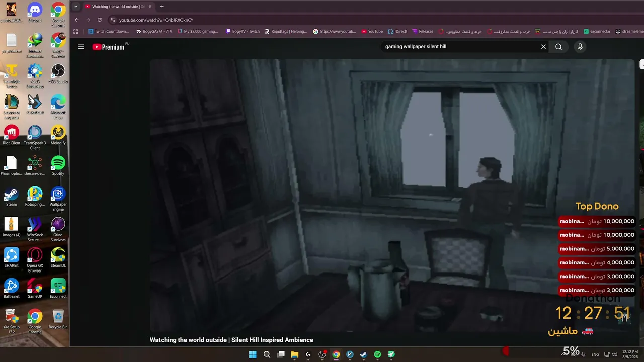Open the BogyGASM - 7TV bookmark
Viewport: 644px width, 362px height.
tap(154, 31)
